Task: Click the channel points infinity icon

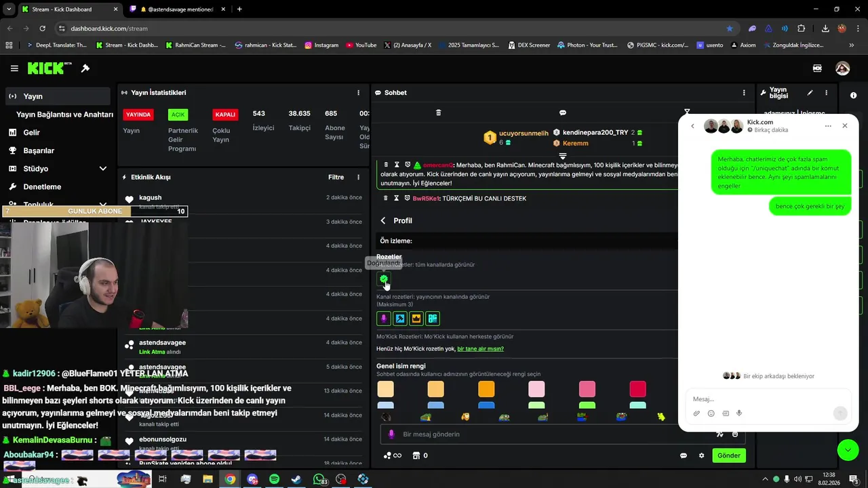Action: point(393,455)
